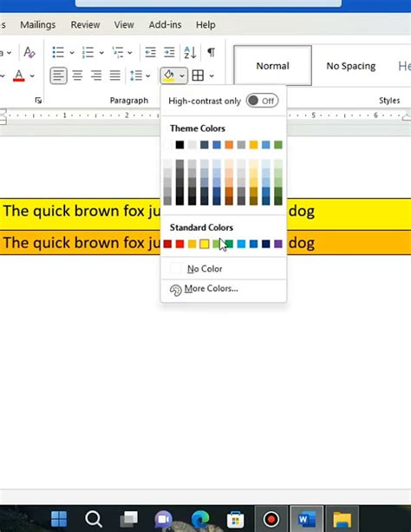Screen dimensions: 411x532
Task: Toggle Align Left paragraph alignment
Action: [x=58, y=76]
